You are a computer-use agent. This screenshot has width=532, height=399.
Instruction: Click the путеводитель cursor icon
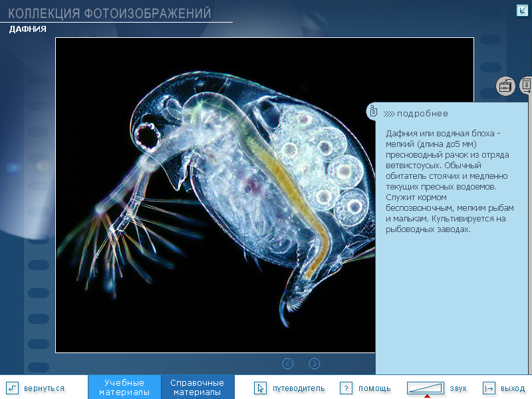click(x=260, y=388)
